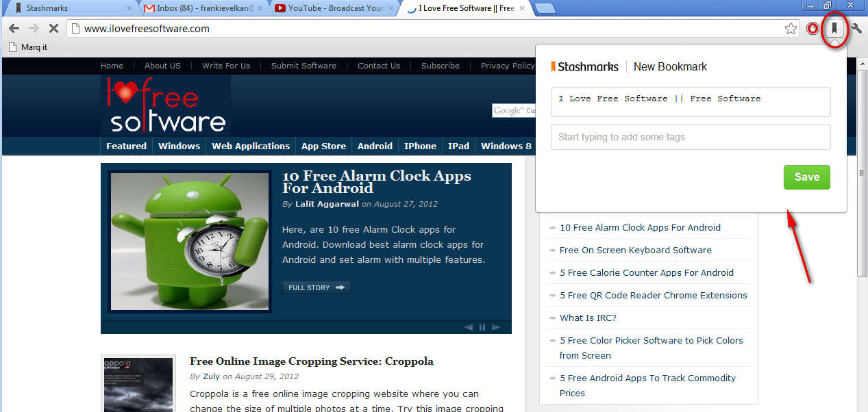Save the new Stashmarks bookmark
The height and width of the screenshot is (412, 868).
[x=806, y=177]
